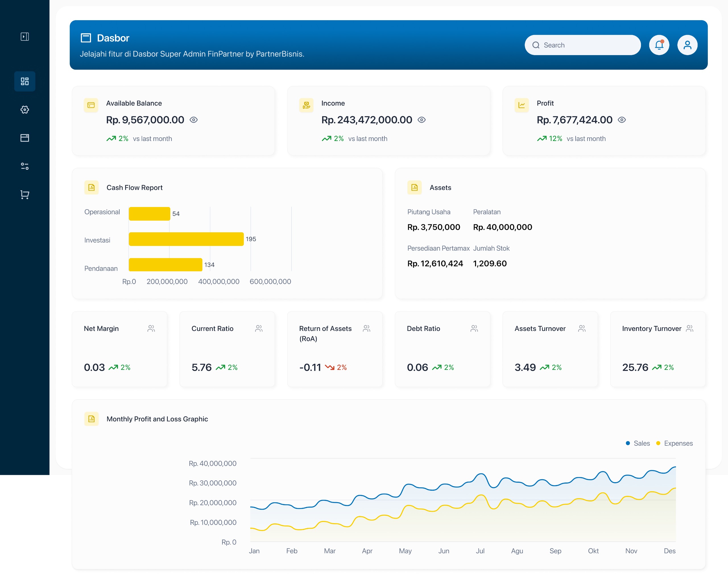
Task: Open the sliders filter icon in the sidebar
Action: pos(24,166)
